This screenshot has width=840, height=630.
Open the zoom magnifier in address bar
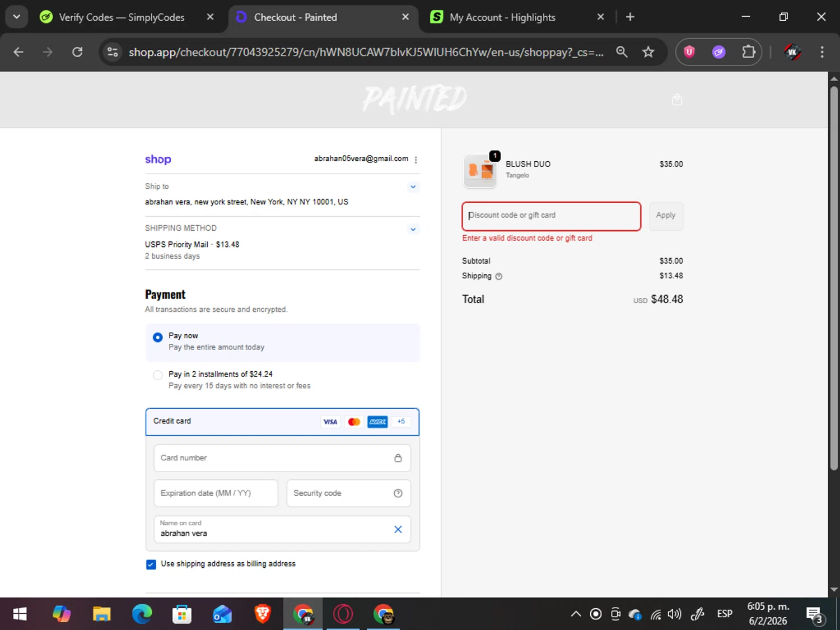click(x=622, y=52)
